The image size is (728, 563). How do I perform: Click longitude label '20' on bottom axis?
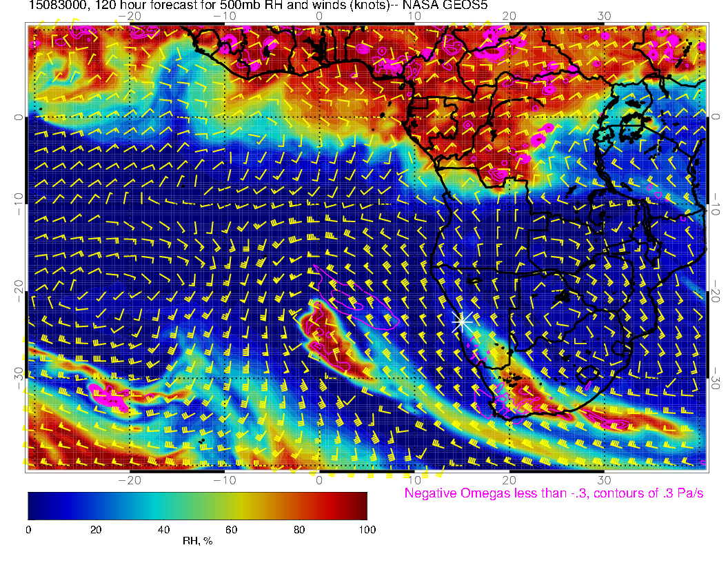[509, 480]
